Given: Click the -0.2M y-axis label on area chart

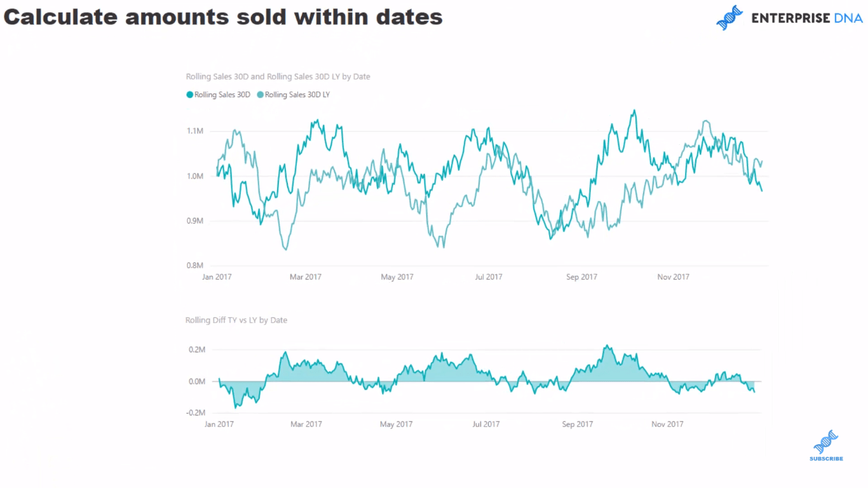Looking at the screenshot, I should [x=194, y=412].
